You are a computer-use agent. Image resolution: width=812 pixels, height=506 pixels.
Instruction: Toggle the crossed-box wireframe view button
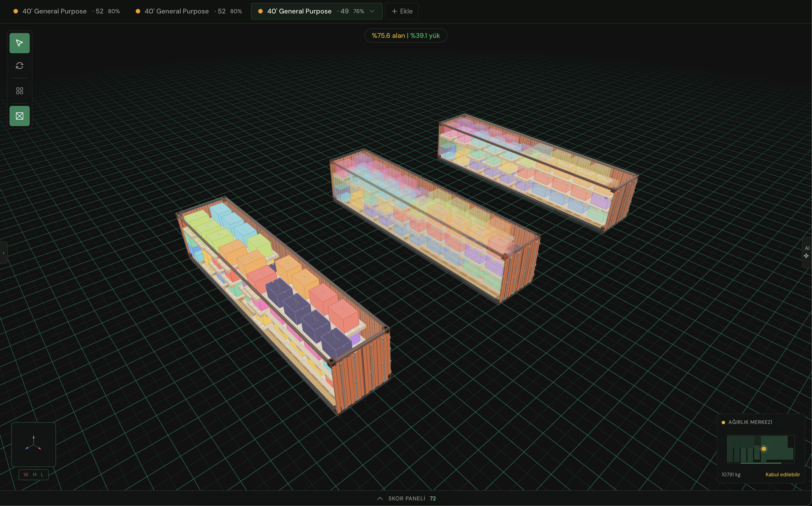click(x=19, y=116)
